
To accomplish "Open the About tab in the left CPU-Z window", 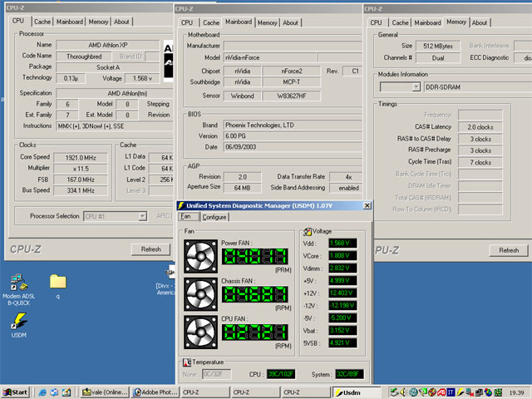I will 121,22.
